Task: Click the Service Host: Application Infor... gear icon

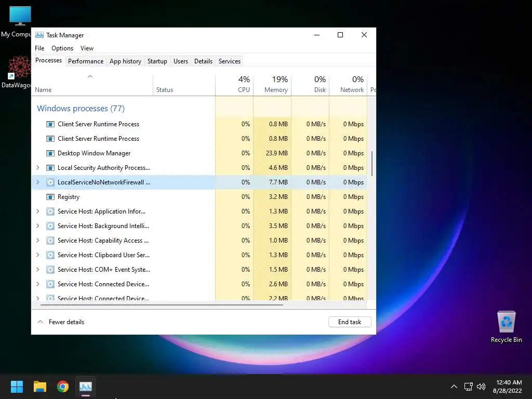Action: tap(50, 212)
